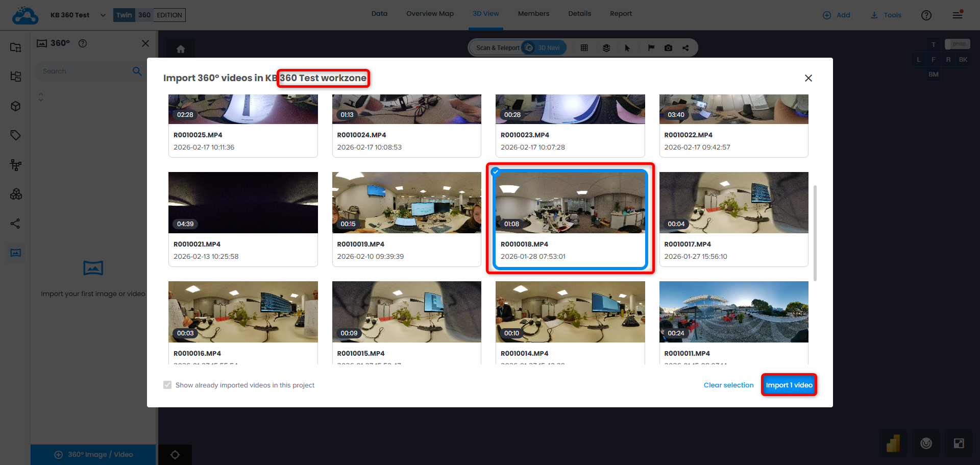Viewport: 980px width, 465px height.
Task: Select the R0010022.MP4 video card
Action: click(x=734, y=126)
